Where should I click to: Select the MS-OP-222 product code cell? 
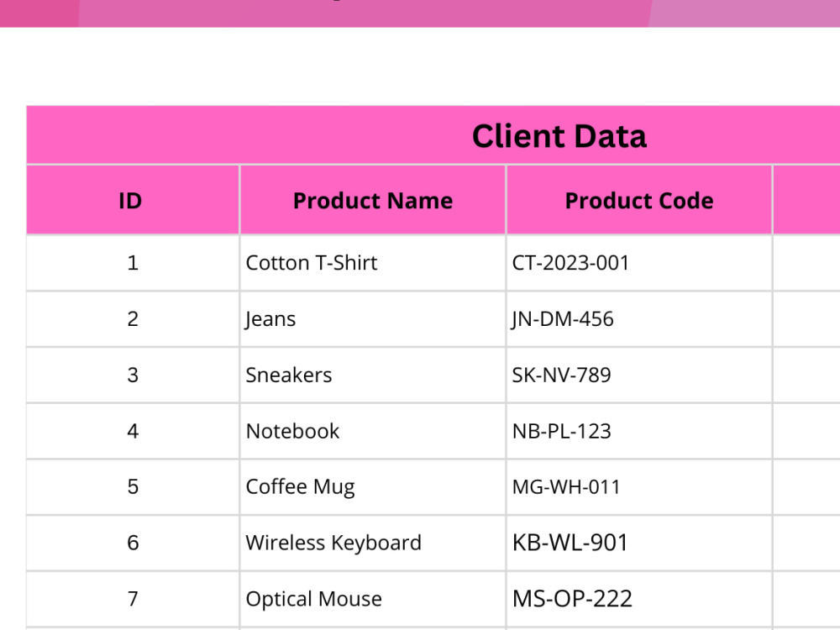(639, 599)
